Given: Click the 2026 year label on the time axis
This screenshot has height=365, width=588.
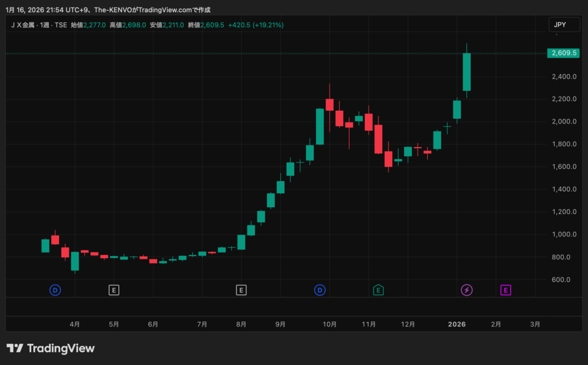Looking at the screenshot, I should [x=457, y=324].
